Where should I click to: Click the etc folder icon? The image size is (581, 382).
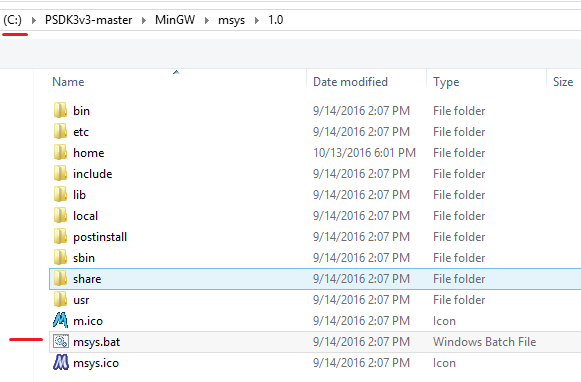[x=60, y=132]
